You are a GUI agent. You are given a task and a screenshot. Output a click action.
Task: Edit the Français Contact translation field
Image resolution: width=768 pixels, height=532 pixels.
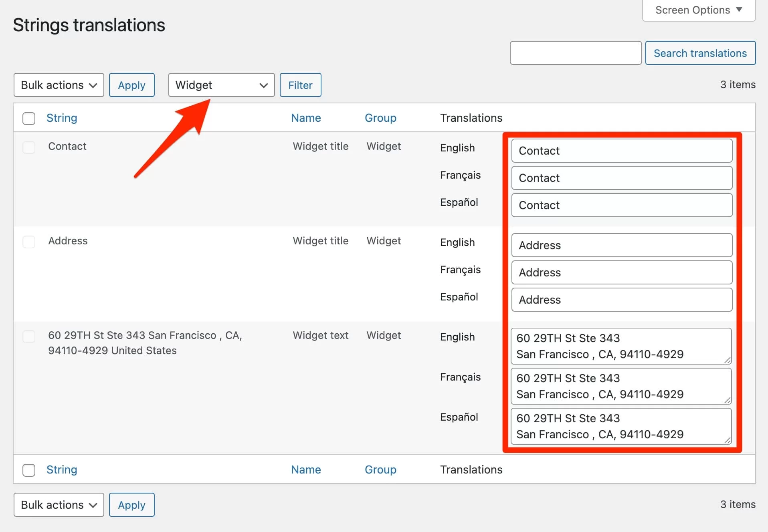pos(621,178)
